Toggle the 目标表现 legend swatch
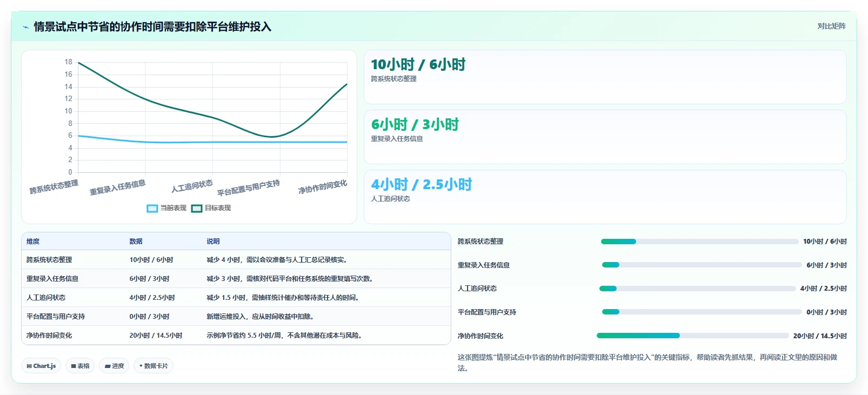 [x=197, y=208]
